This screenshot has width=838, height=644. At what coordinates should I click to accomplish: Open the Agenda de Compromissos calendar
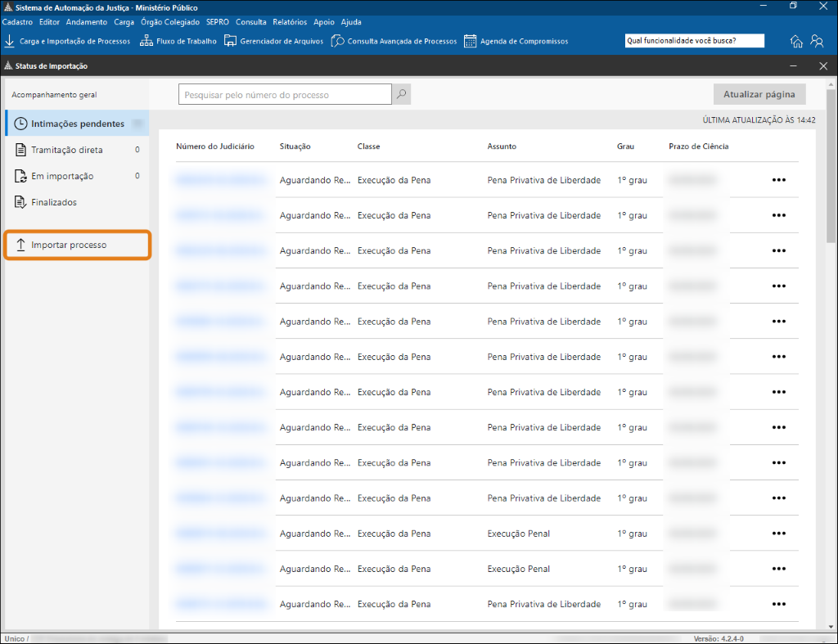pyautogui.click(x=516, y=41)
